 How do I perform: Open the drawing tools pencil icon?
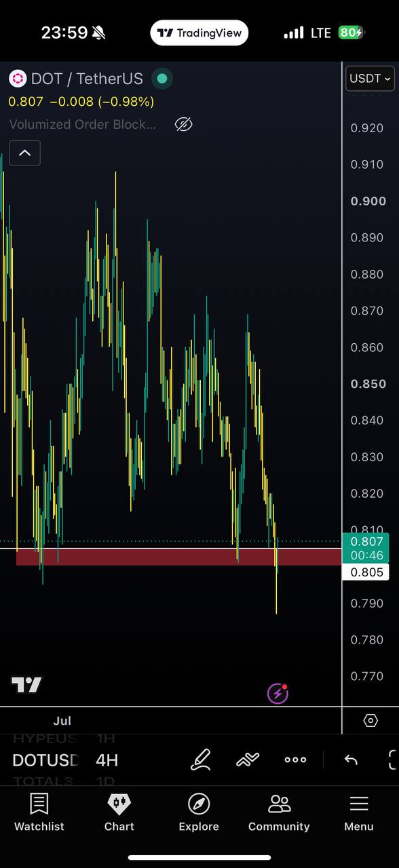tap(201, 759)
